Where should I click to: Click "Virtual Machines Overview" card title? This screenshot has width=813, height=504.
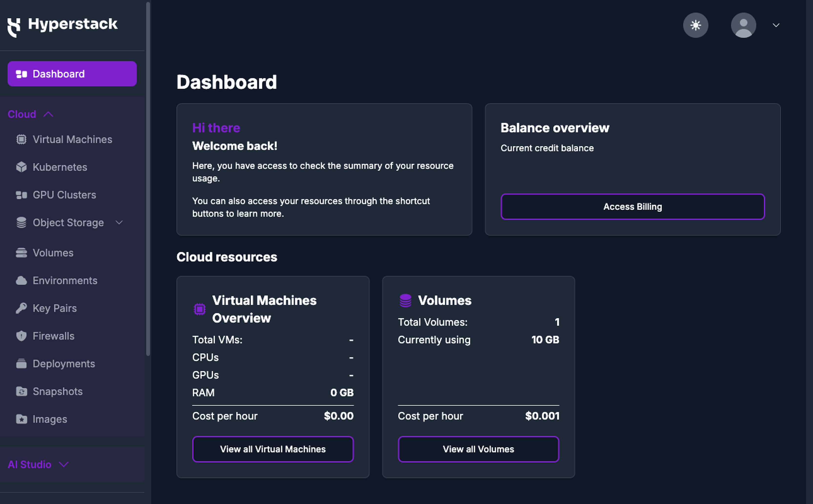click(264, 309)
